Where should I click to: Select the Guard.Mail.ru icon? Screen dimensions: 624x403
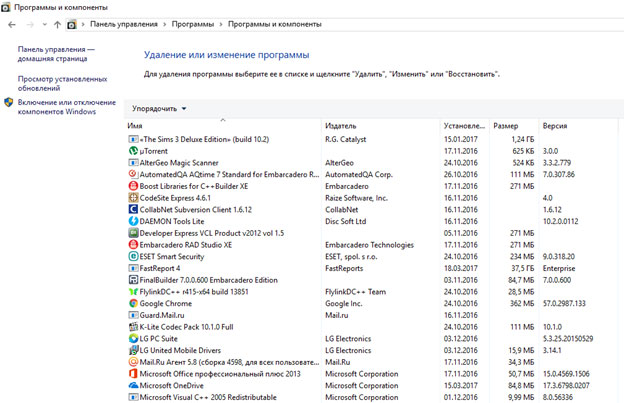(133, 315)
